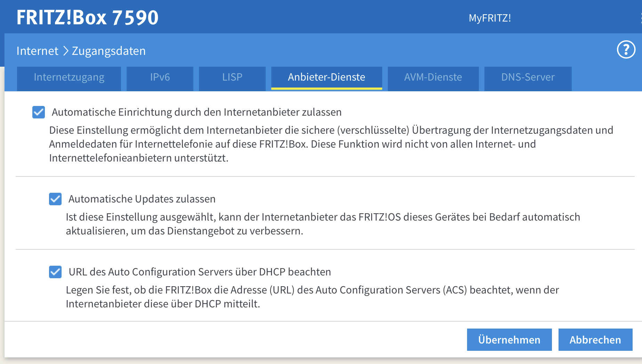642x364 pixels.
Task: Toggle 'URL des Auto Configuration Servers' checkbox
Action: (x=55, y=272)
